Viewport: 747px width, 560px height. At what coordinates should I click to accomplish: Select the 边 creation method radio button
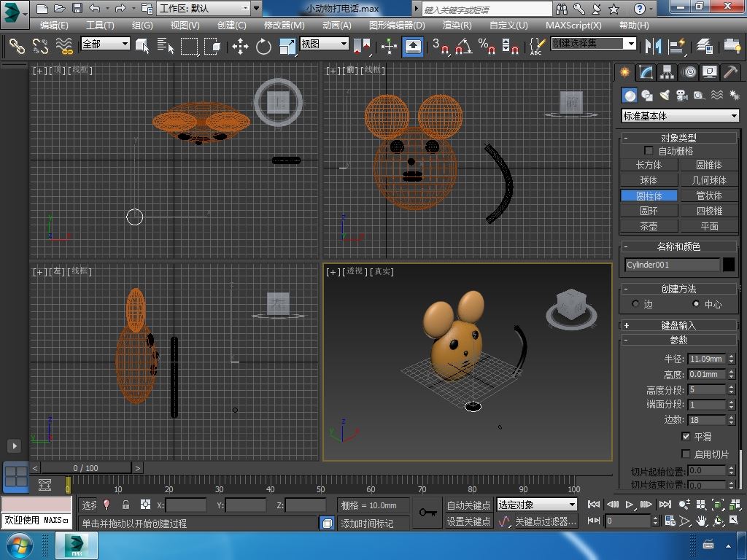(635, 303)
